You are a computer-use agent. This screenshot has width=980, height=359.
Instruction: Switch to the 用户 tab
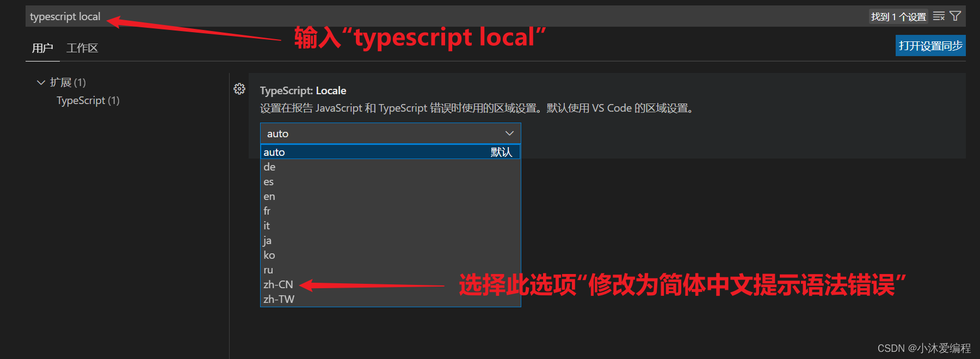42,48
